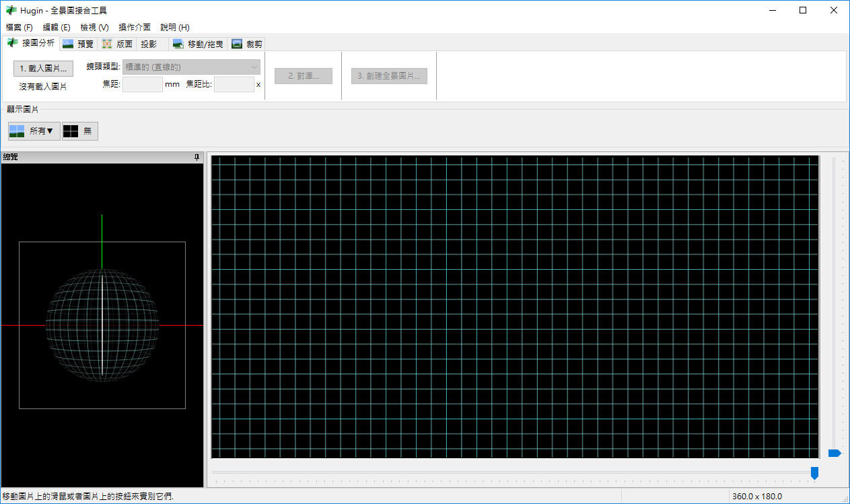Click the 無 button to show no images
The image size is (850, 504).
click(80, 131)
